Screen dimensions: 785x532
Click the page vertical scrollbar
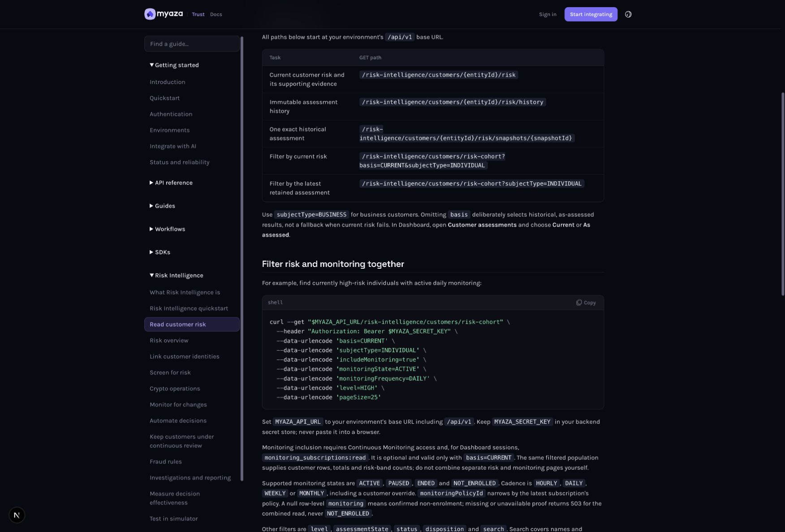pos(783,194)
